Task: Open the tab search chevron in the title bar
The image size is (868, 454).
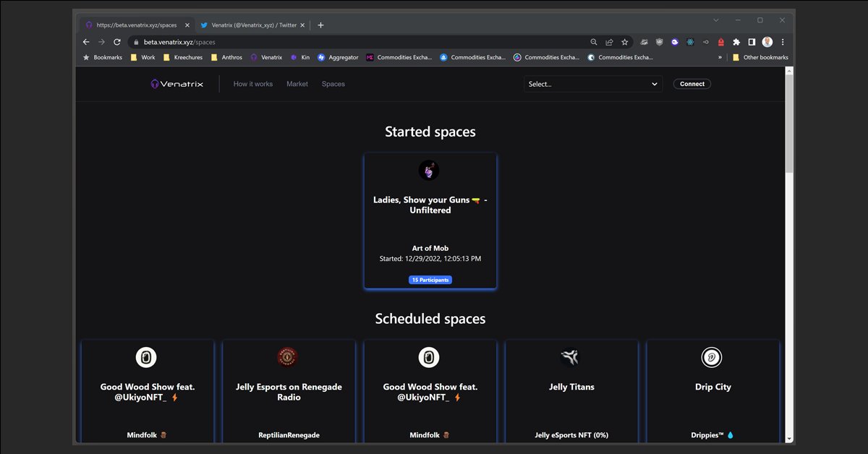Action: tap(716, 20)
